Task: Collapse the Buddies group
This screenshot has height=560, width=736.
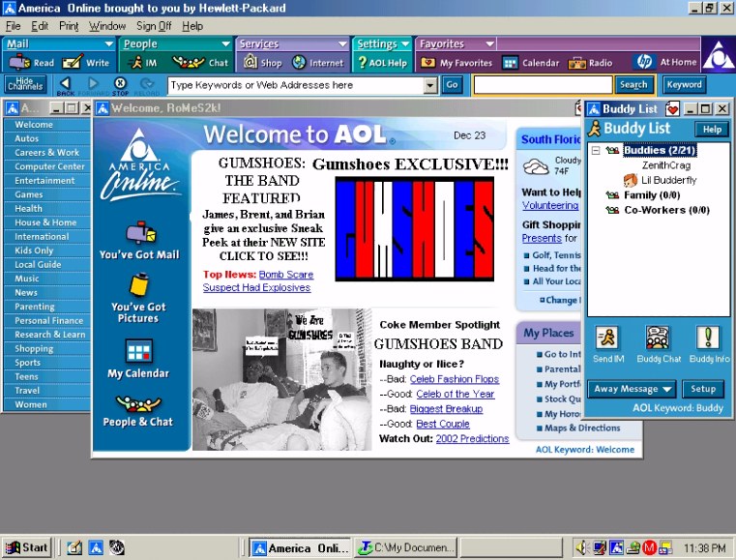Action: (596, 150)
